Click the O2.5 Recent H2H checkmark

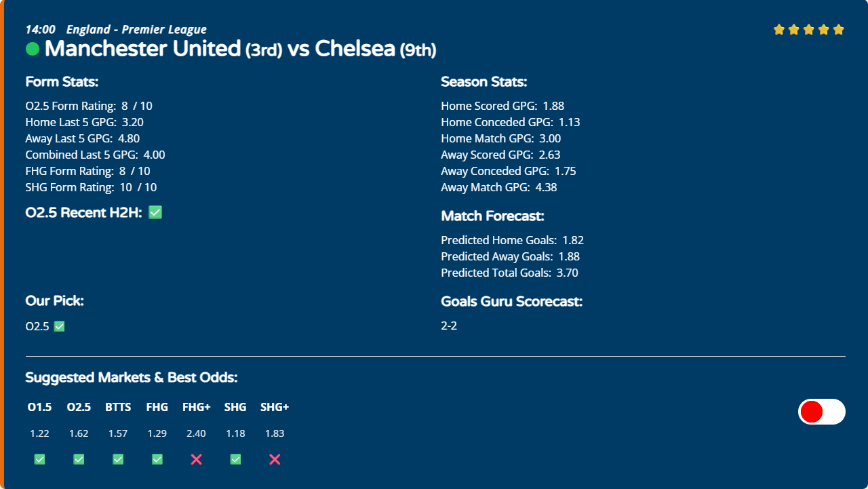(155, 212)
